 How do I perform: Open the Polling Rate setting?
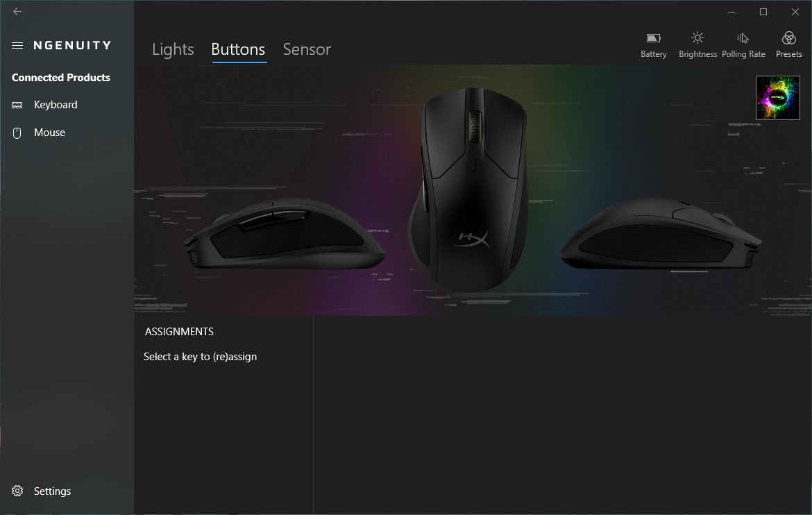[x=743, y=45]
